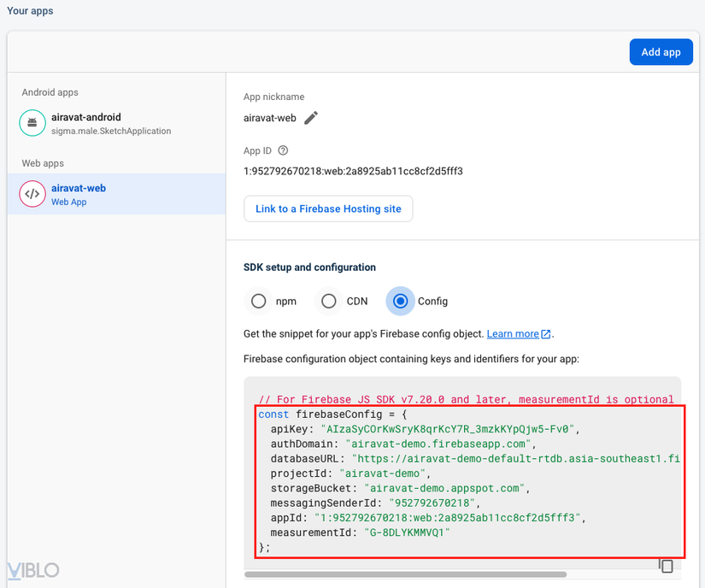This screenshot has width=705, height=588.
Task: Select airavat-web in the apps list
Action: [x=79, y=194]
